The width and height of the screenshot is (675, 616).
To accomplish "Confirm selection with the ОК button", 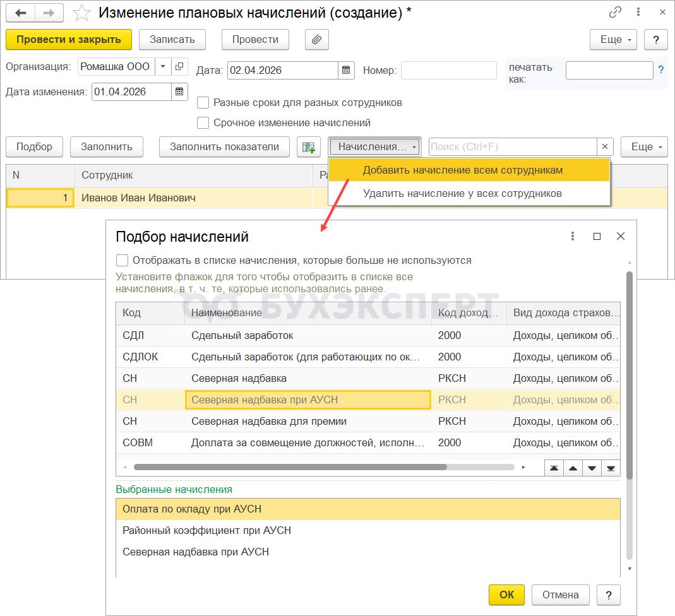I will pyautogui.click(x=506, y=595).
